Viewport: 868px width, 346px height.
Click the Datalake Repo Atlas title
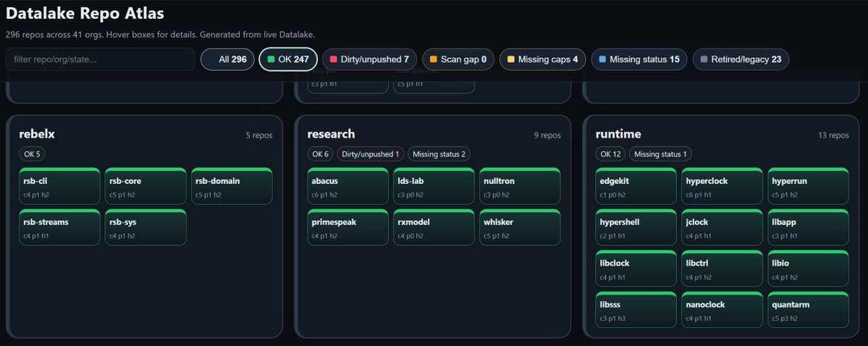(x=85, y=13)
